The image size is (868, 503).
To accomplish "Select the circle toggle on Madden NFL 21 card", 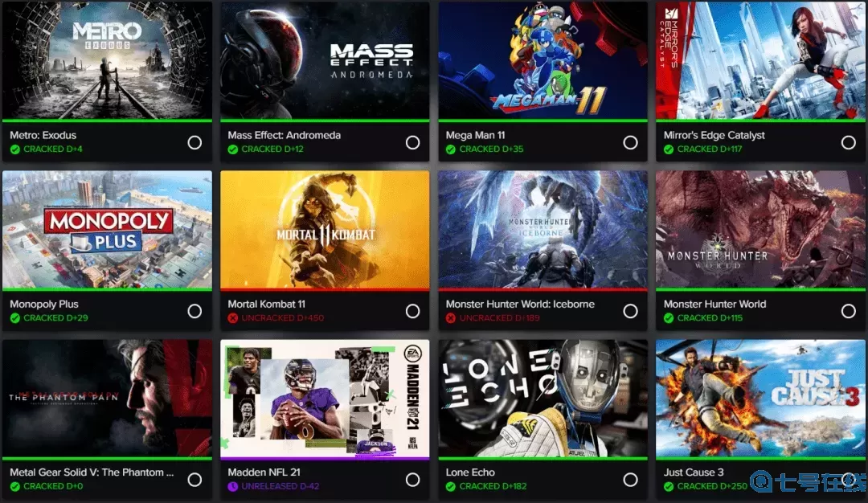I will point(412,480).
